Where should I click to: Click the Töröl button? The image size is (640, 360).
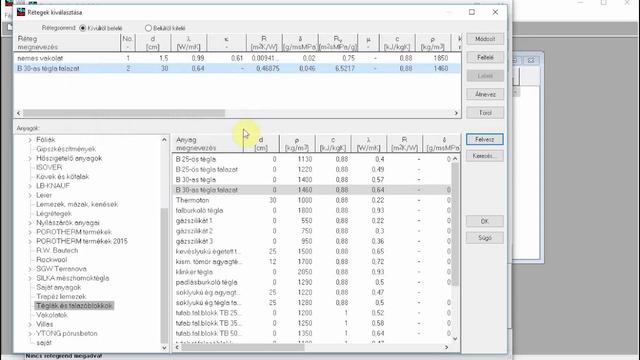[x=485, y=113]
